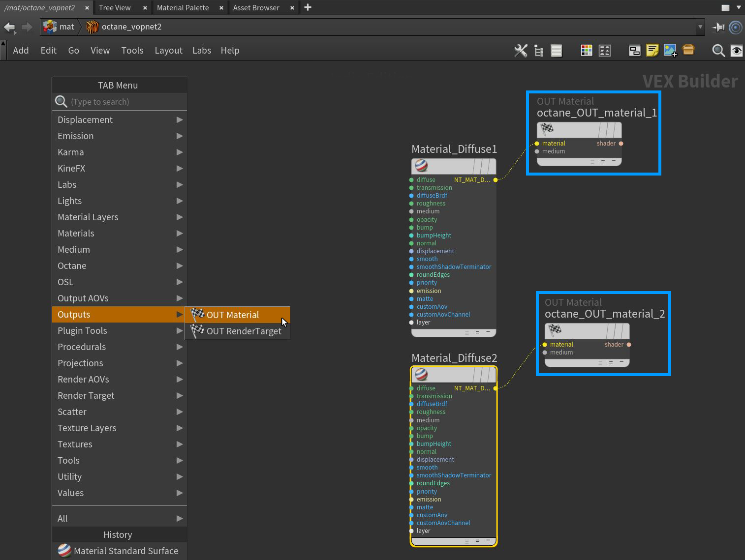Click the yellow output dot on Material_Diffuse1
Viewport: 745px width, 560px height.
(496, 180)
